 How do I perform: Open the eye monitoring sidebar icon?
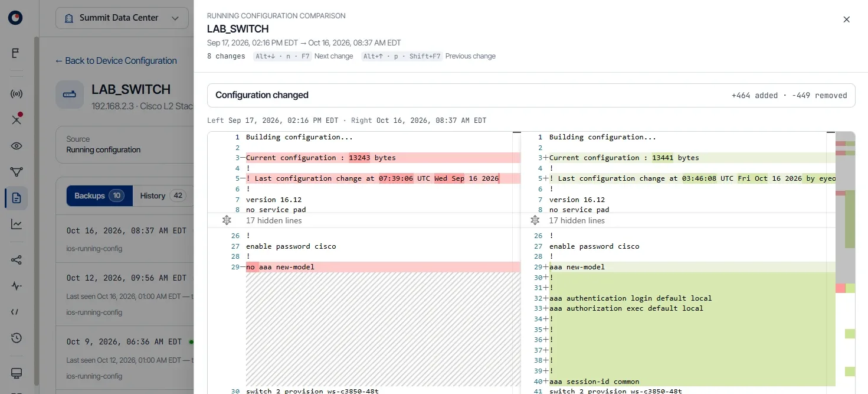17,146
